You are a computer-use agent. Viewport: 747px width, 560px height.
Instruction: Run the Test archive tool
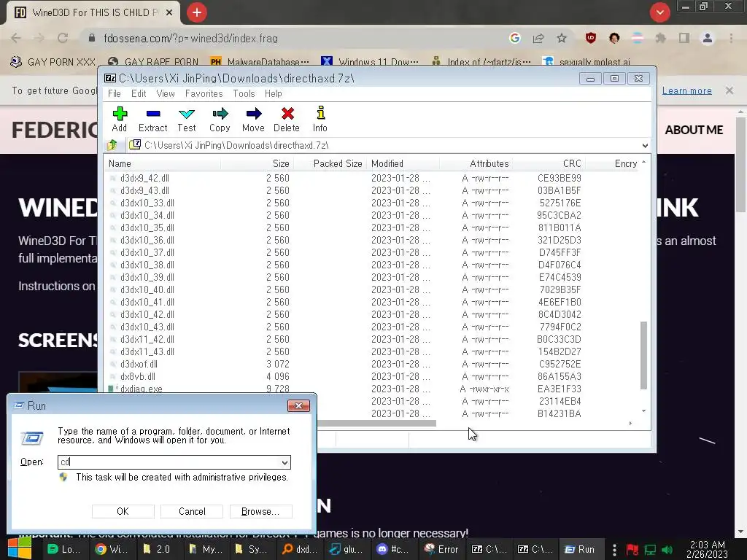(186, 119)
